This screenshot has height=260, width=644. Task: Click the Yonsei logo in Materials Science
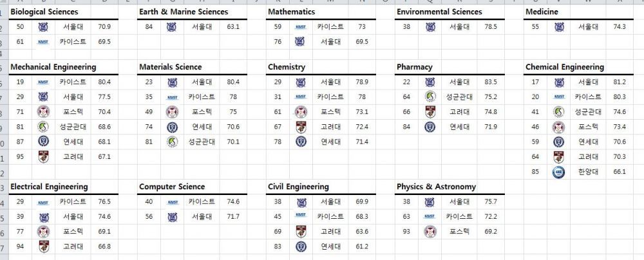[x=172, y=127]
